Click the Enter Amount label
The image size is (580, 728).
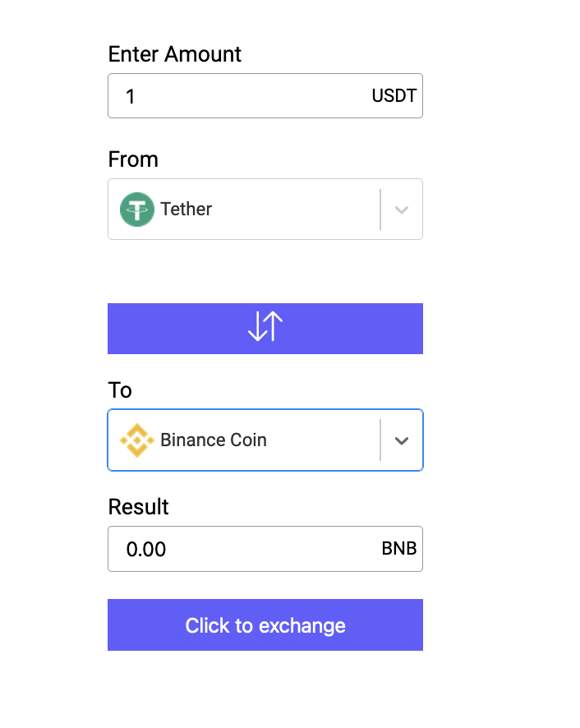[x=175, y=54]
